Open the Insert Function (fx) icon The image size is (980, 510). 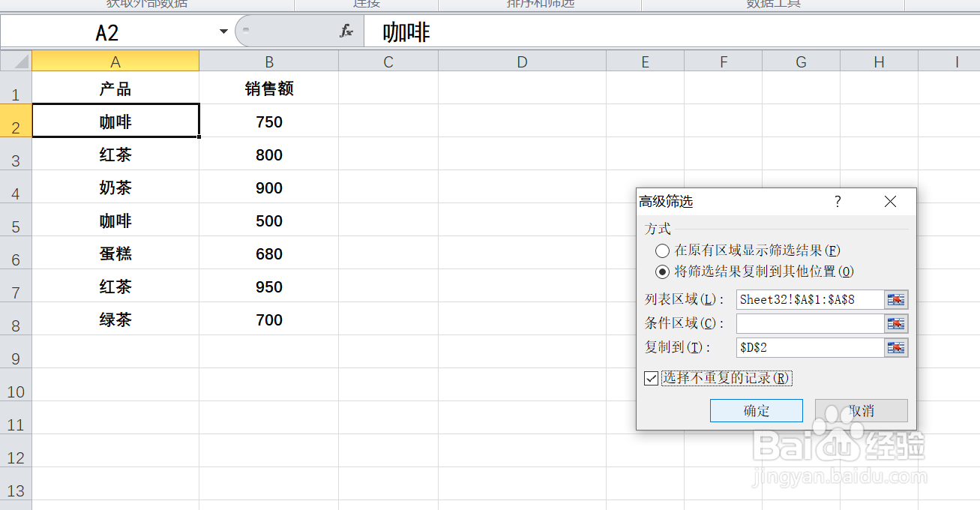pos(344,31)
